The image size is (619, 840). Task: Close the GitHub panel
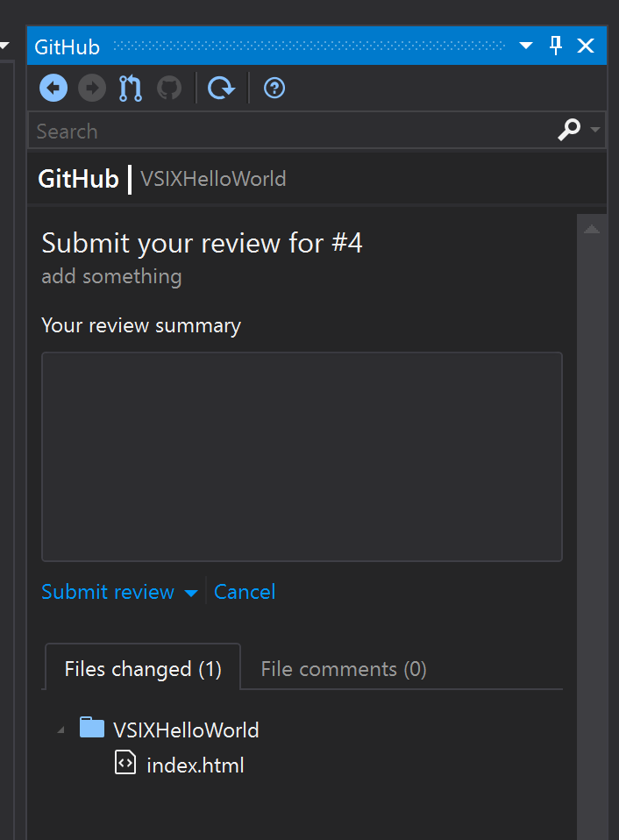[x=586, y=46]
